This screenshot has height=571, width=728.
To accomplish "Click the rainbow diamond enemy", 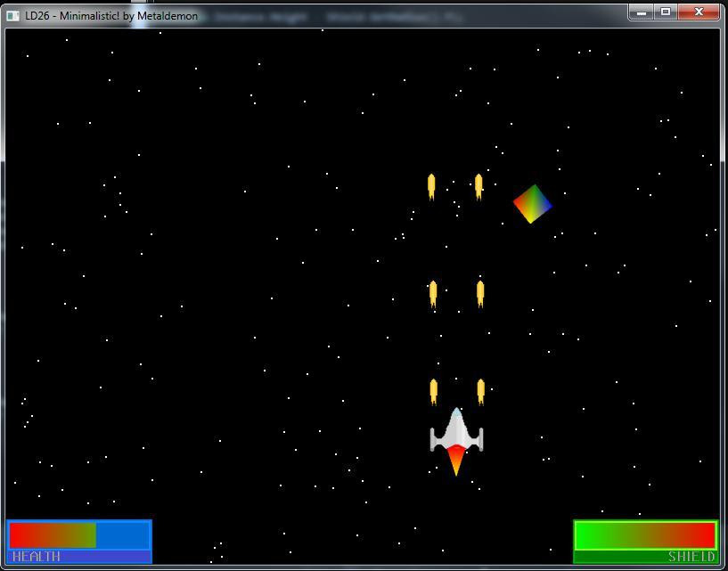I will [x=532, y=204].
